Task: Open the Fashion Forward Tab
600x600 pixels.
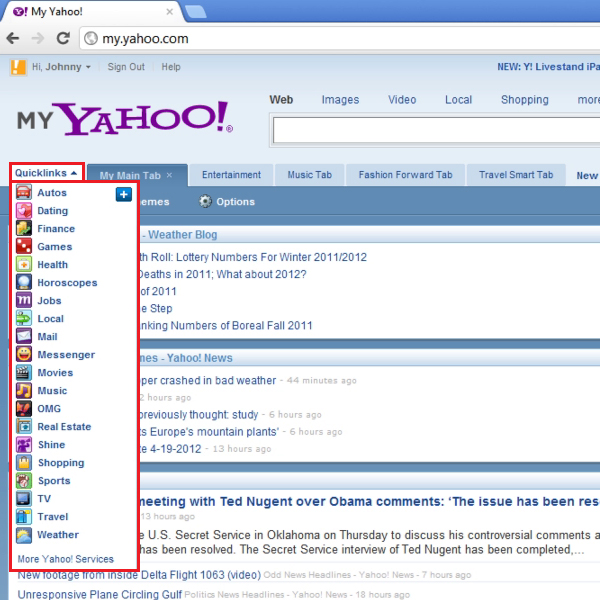Action: [x=405, y=175]
